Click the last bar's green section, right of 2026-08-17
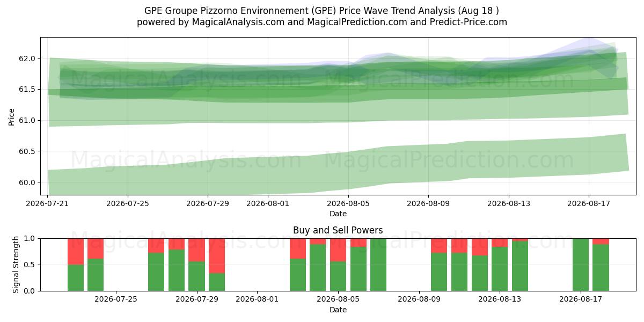Screen dimensions: 644x322 601,268
